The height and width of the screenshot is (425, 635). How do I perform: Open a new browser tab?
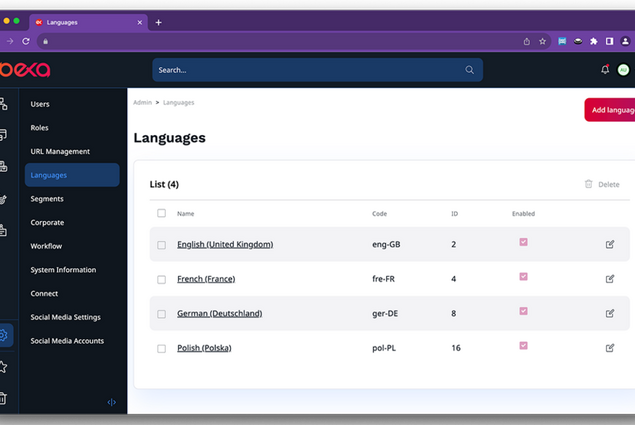pos(158,22)
